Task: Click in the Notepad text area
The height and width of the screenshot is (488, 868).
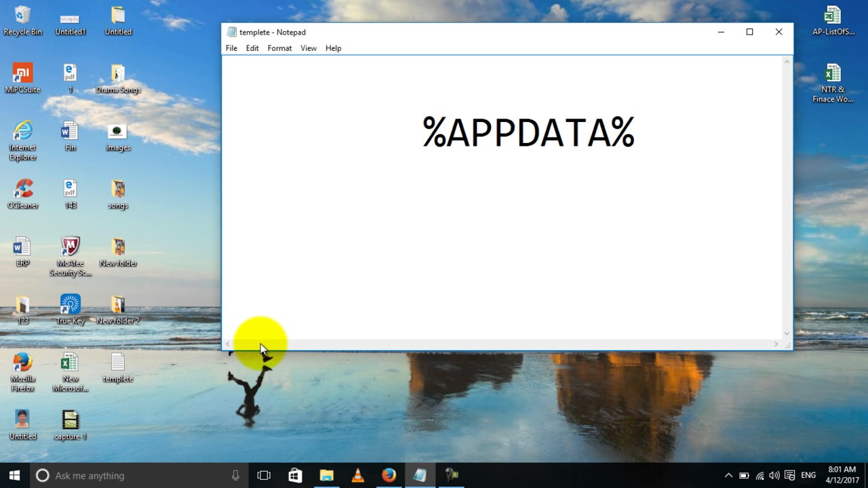Action: pyautogui.click(x=502, y=197)
